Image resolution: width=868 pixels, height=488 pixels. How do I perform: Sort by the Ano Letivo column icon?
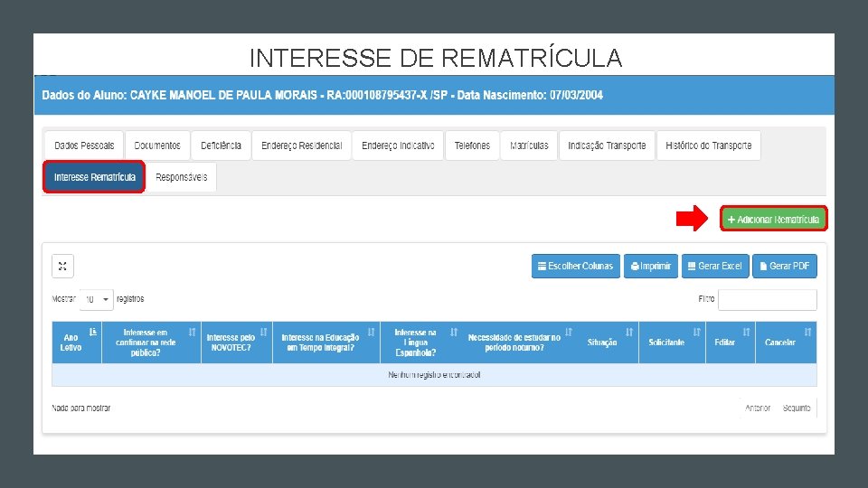[x=93, y=332]
